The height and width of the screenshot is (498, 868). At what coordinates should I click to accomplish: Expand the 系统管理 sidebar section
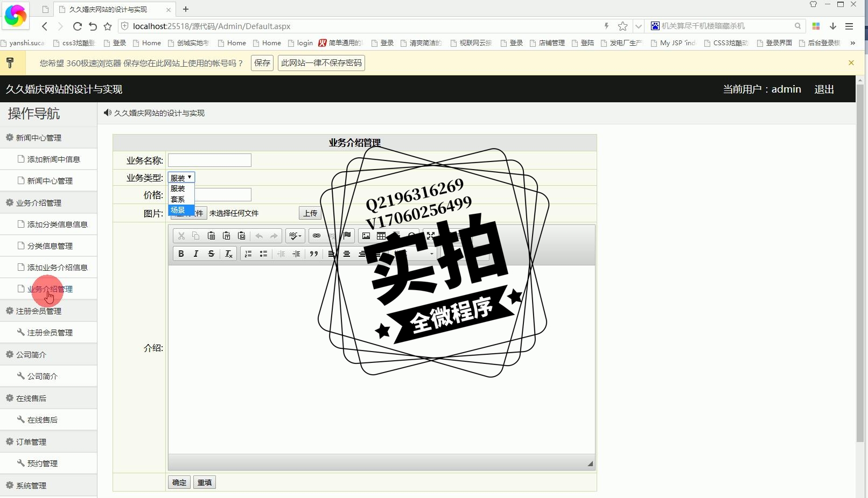(x=48, y=486)
